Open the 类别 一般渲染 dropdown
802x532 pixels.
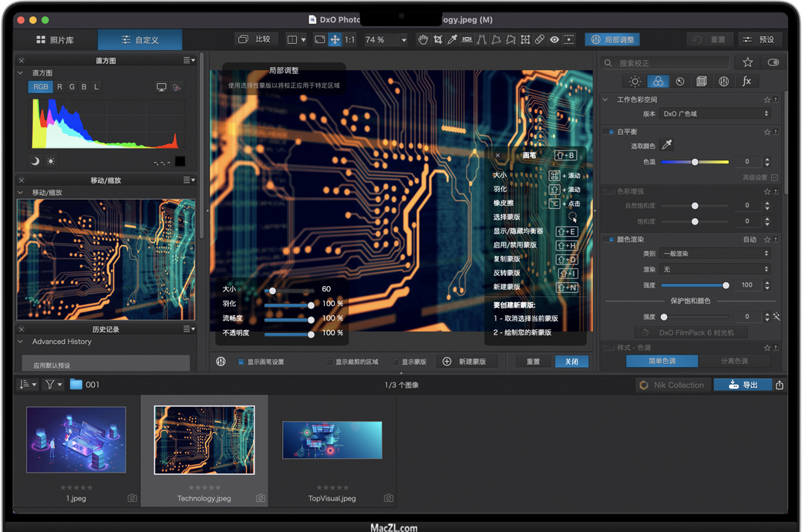pyautogui.click(x=716, y=254)
